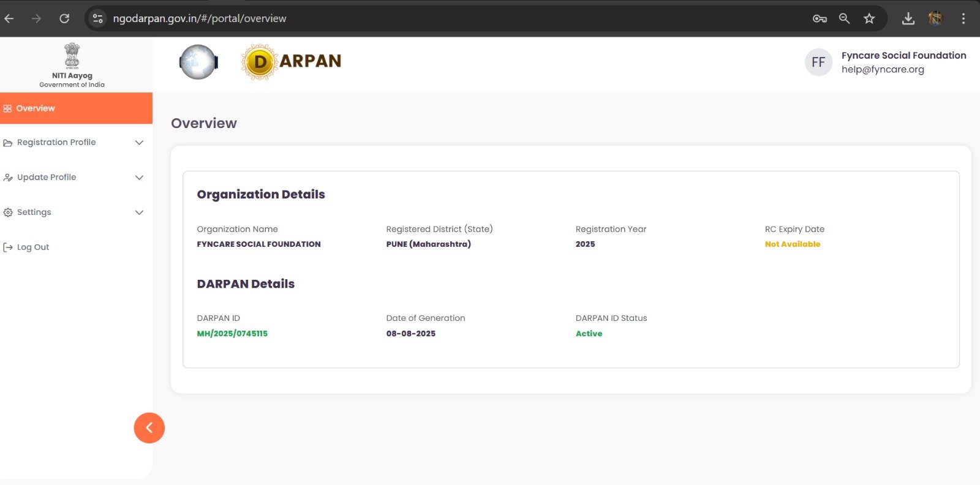The width and height of the screenshot is (980, 485).
Task: Click the Active status value
Action: [x=589, y=334]
